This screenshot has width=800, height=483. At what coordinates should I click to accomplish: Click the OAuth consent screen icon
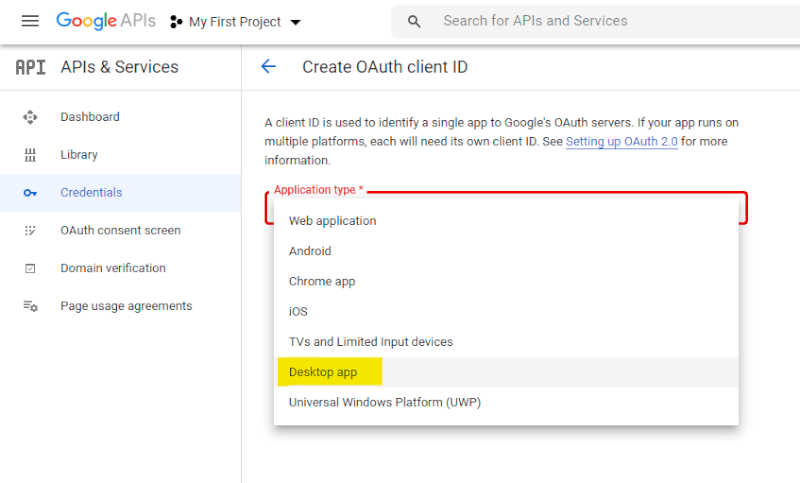click(x=30, y=231)
